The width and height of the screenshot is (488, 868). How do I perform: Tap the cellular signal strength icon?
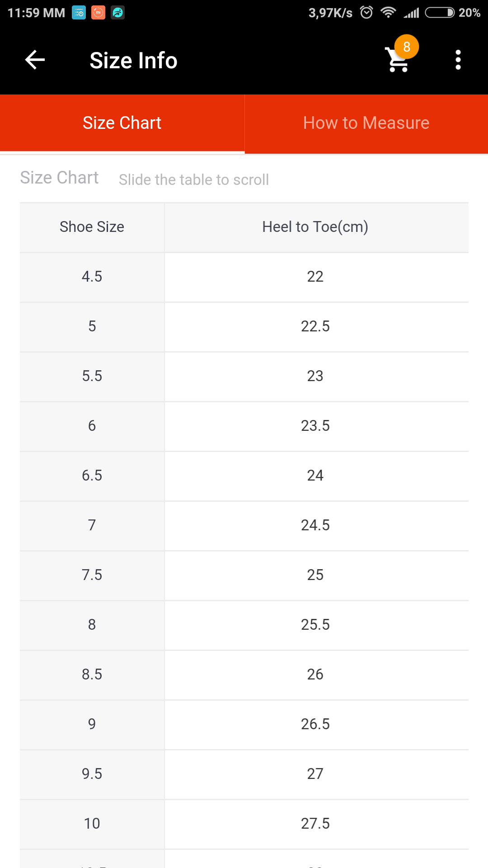click(411, 13)
